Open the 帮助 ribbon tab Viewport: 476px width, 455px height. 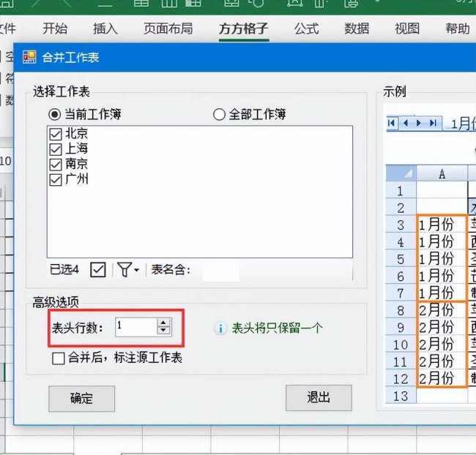458,29
